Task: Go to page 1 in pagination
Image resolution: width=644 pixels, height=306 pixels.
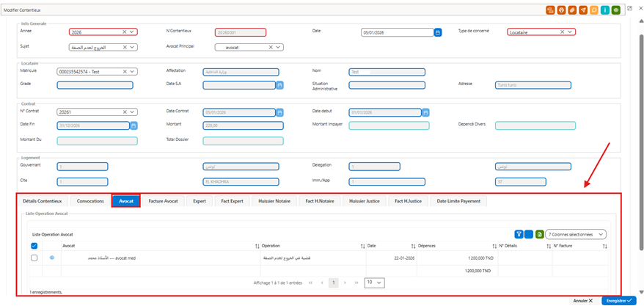Action: click(334, 283)
